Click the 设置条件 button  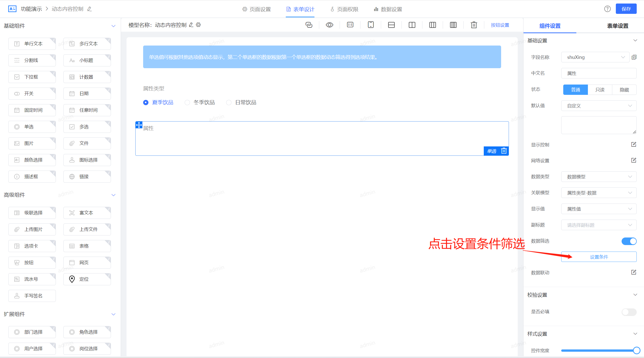coord(599,257)
